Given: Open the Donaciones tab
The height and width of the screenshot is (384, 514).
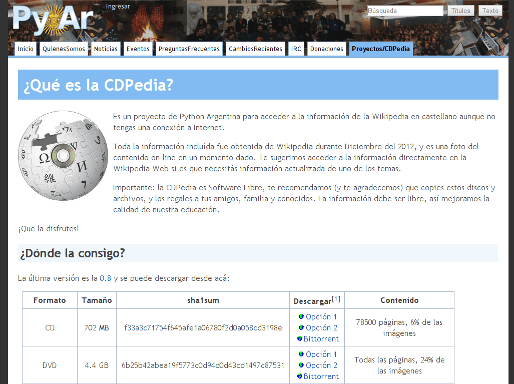Looking at the screenshot, I should click(x=327, y=49).
